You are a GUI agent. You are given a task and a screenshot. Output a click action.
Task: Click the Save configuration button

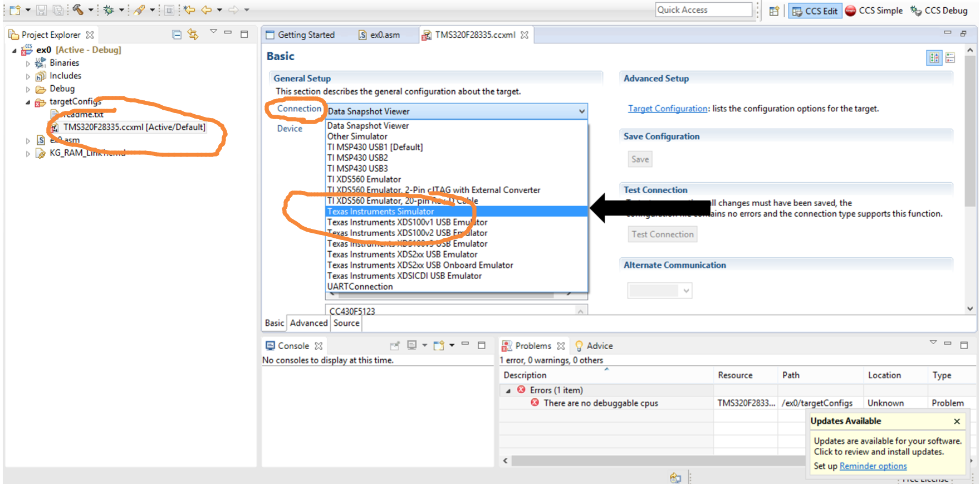point(640,159)
